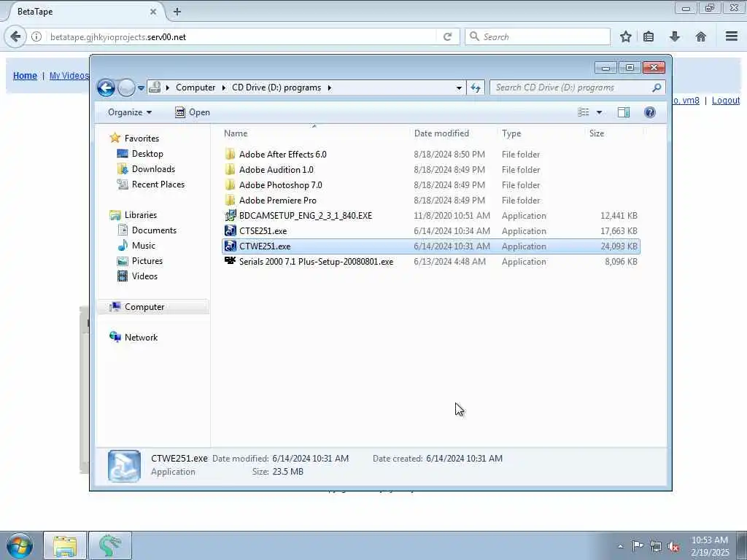Screen dimensions: 747x560
Task: Open Firefox hamburger menu
Action: click(732, 36)
